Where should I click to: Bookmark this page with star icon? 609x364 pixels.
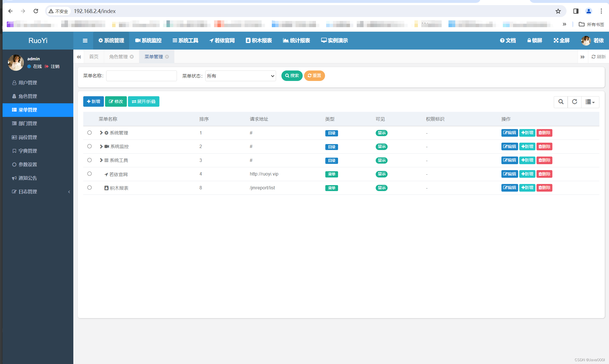[x=558, y=11]
